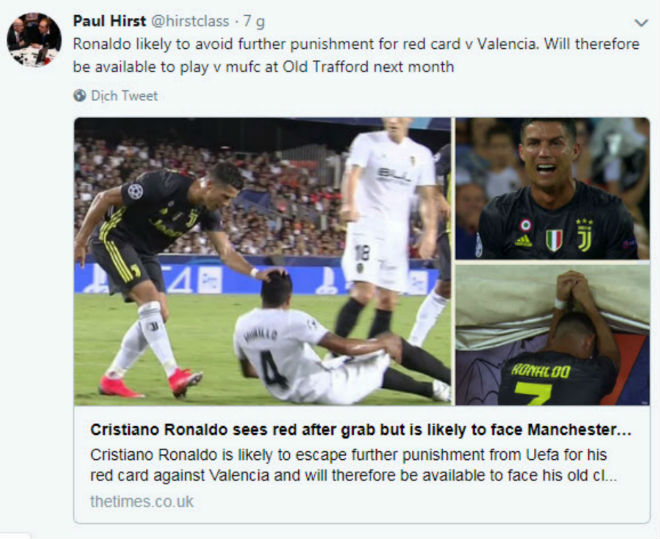660x539 pixels.
Task: Open Paul Hirst's profile avatar
Action: (x=34, y=40)
